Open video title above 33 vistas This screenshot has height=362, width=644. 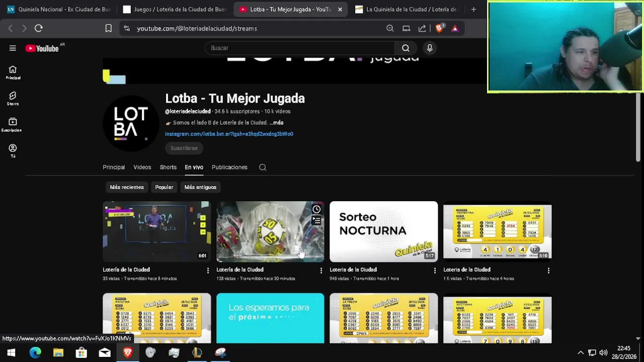pos(126,270)
